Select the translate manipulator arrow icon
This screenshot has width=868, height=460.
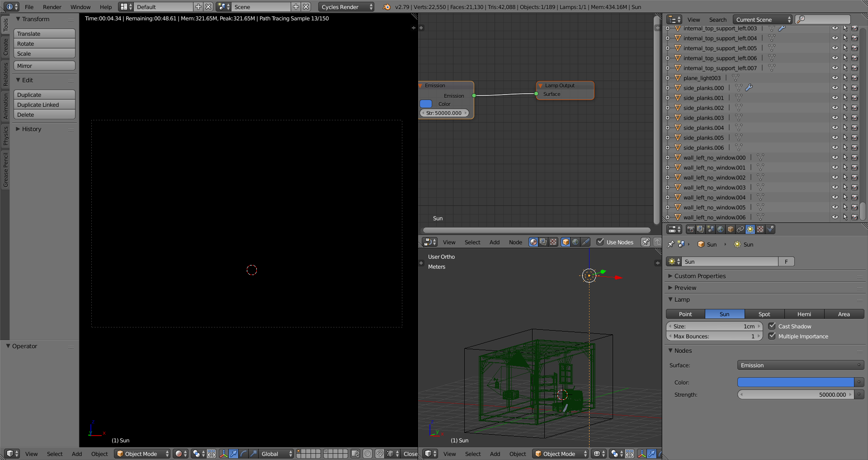click(233, 454)
